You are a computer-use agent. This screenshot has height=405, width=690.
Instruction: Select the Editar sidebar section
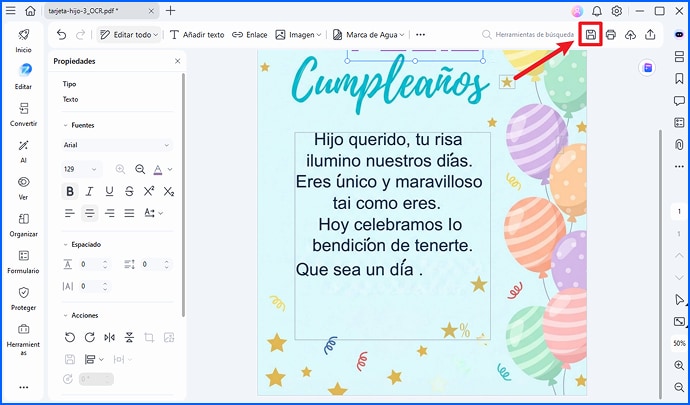(x=23, y=77)
